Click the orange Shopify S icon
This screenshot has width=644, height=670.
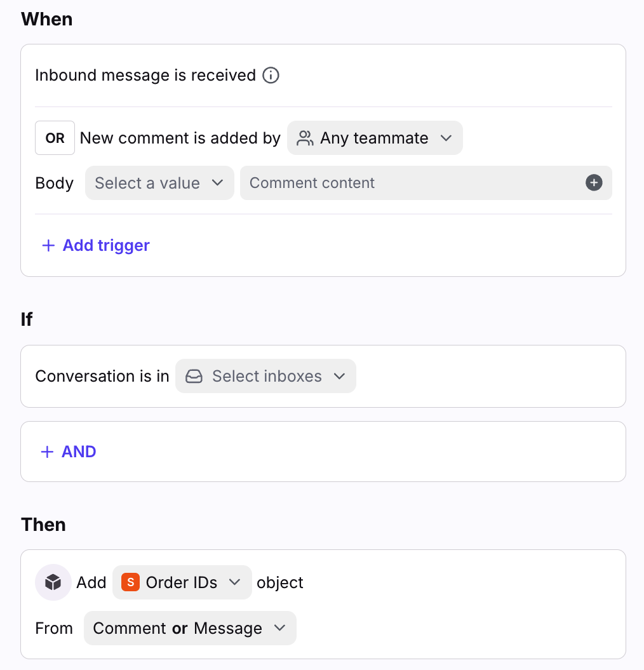pos(130,582)
